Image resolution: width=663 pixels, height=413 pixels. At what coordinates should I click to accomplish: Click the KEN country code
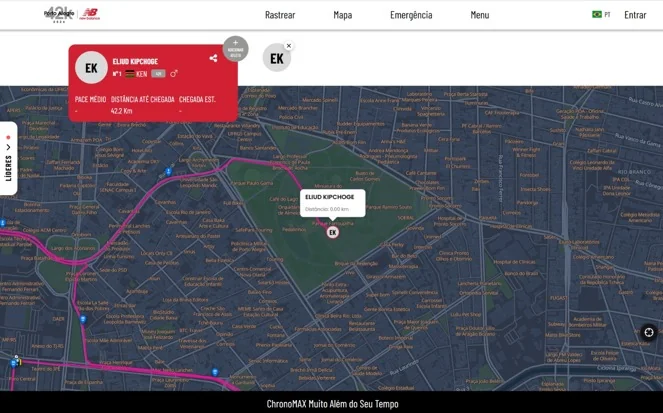pyautogui.click(x=142, y=74)
